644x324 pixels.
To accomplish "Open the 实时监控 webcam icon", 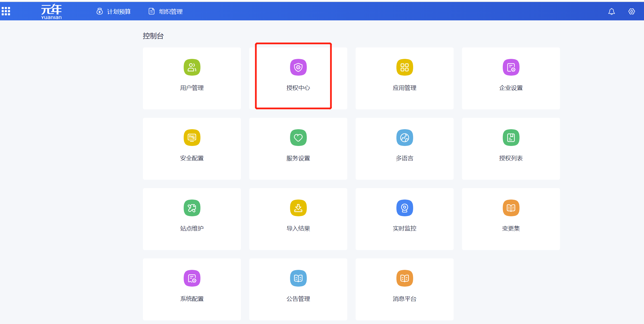I will point(404,208).
